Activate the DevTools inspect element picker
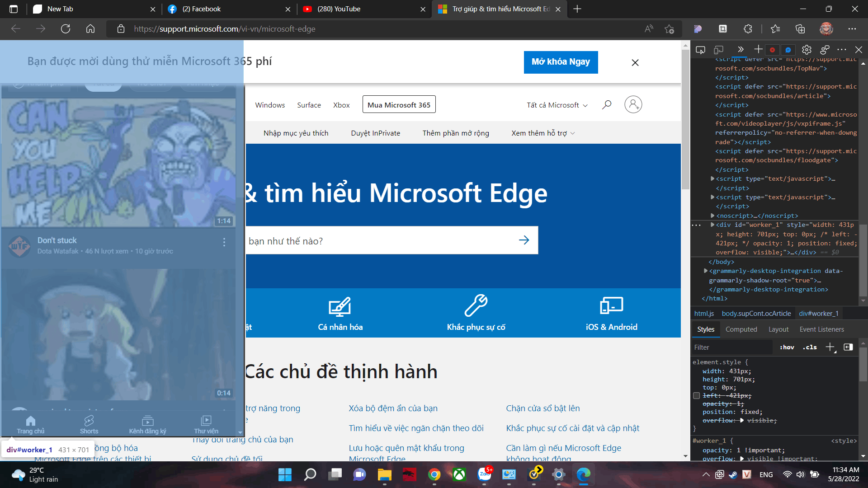The width and height of the screenshot is (868, 488). tap(700, 50)
